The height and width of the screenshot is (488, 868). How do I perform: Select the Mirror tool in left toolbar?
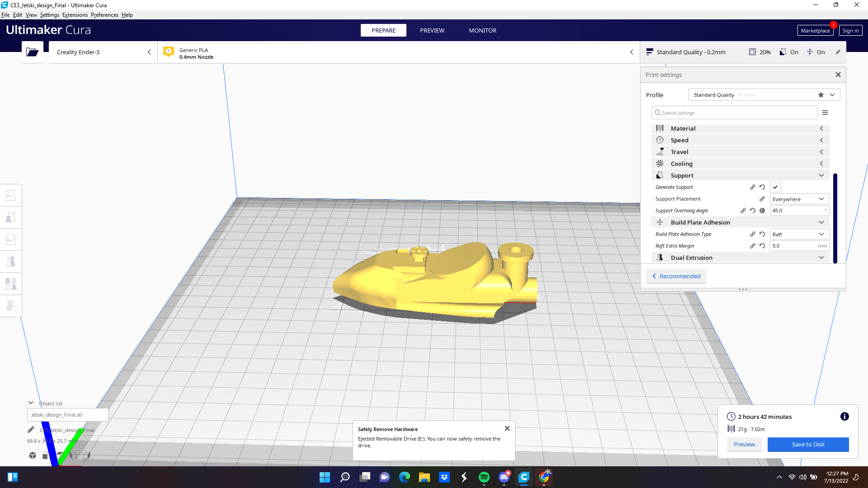click(x=11, y=262)
